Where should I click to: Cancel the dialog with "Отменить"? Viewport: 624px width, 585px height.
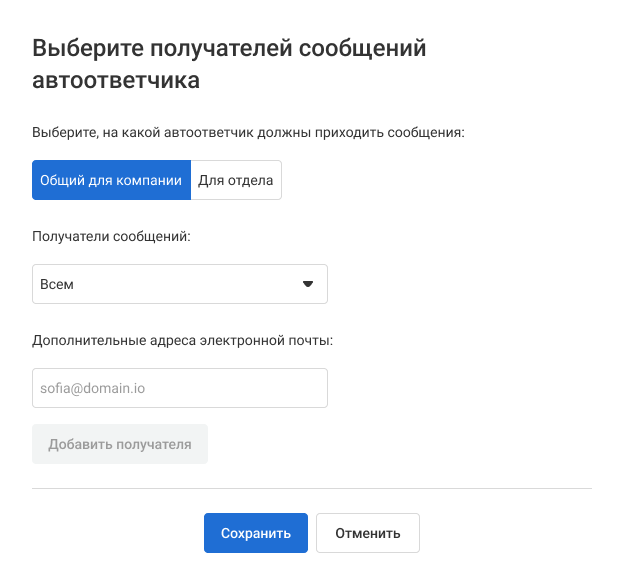pyautogui.click(x=368, y=533)
